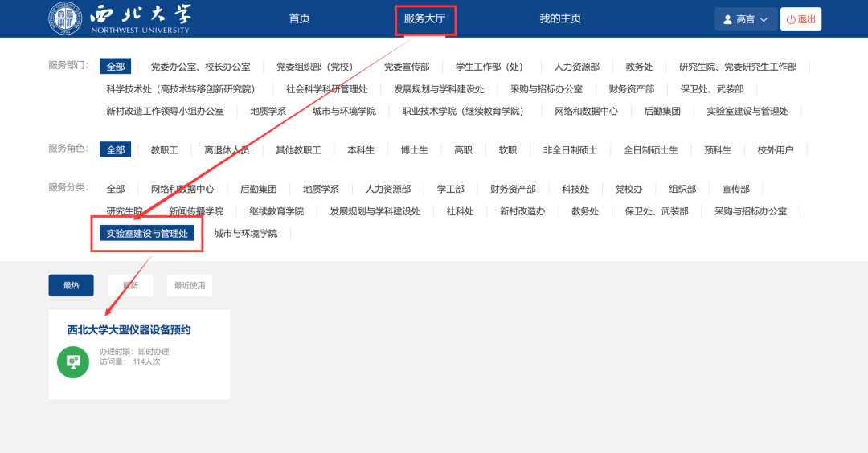
Task: Select category 宣传部
Action: 736,190
